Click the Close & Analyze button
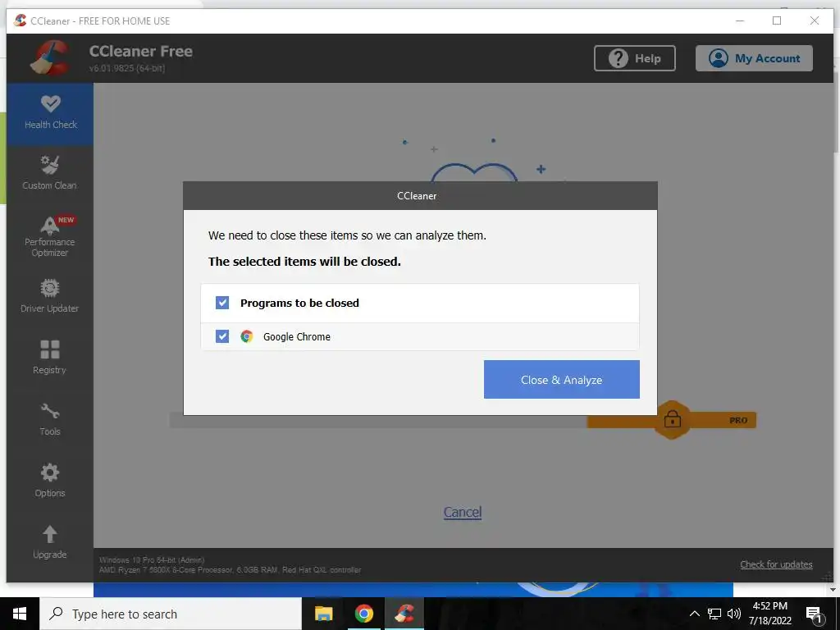Image resolution: width=840 pixels, height=630 pixels. (561, 379)
